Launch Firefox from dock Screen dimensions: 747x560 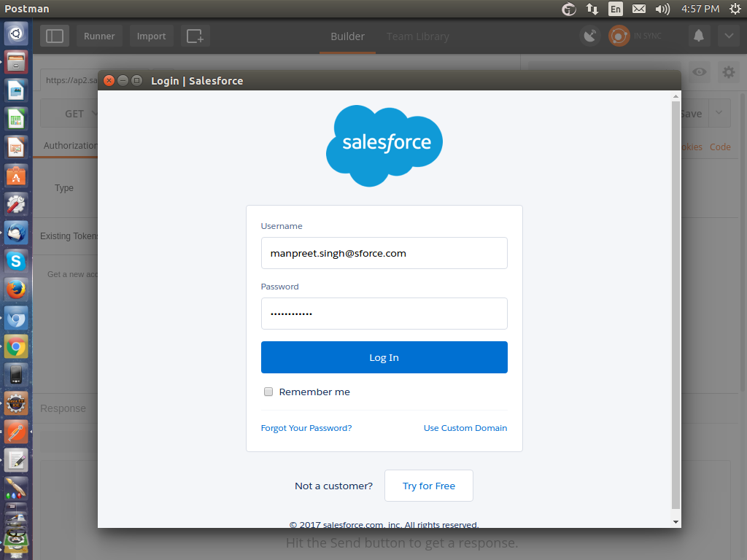[x=16, y=289]
